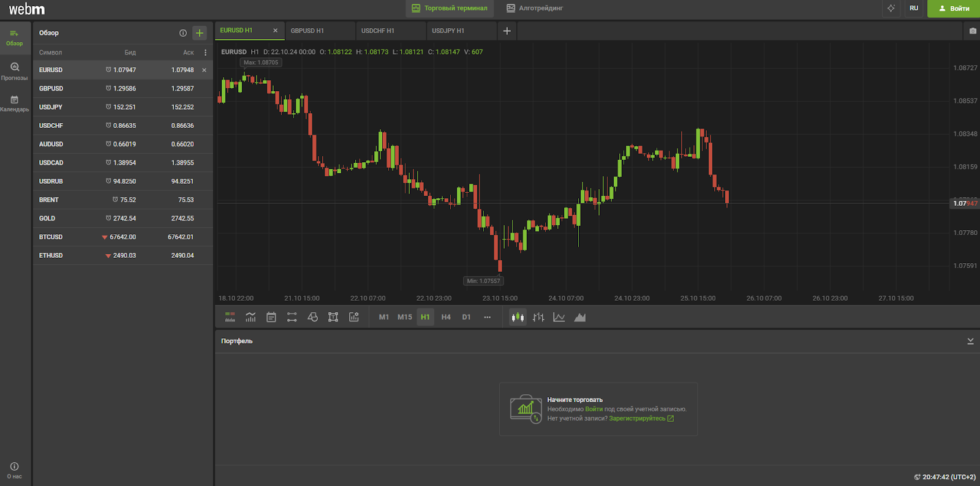Switch chart to bar (OHLC) view
980x486 pixels.
point(538,317)
